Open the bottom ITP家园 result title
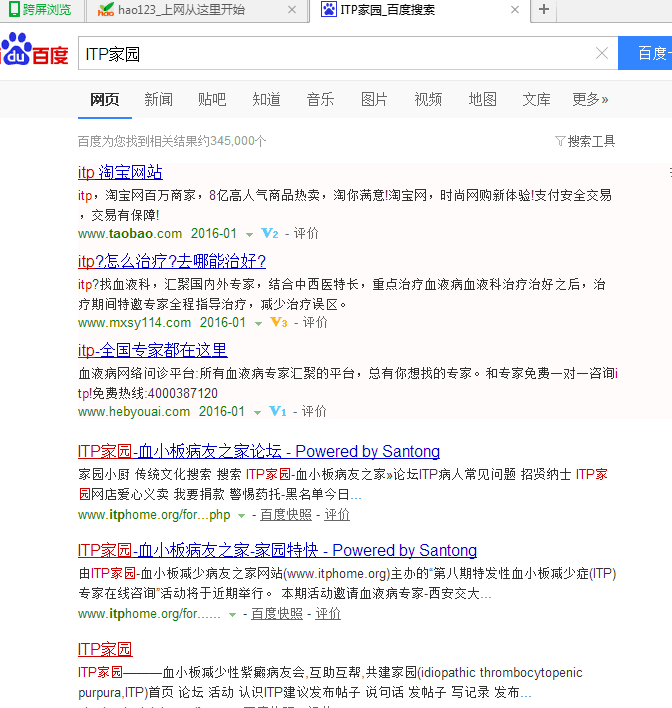This screenshot has width=672, height=708. 105,649
